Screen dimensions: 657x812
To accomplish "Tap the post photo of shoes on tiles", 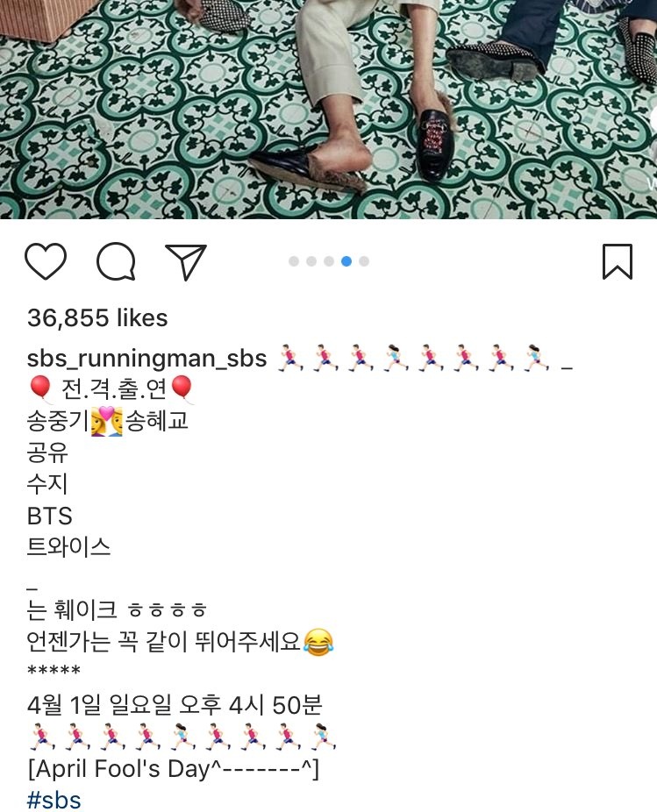I will point(328,110).
